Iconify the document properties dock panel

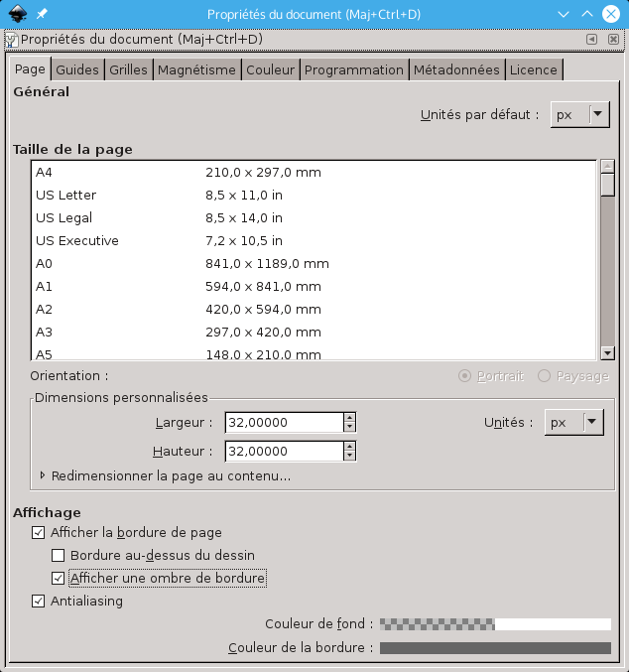click(591, 40)
